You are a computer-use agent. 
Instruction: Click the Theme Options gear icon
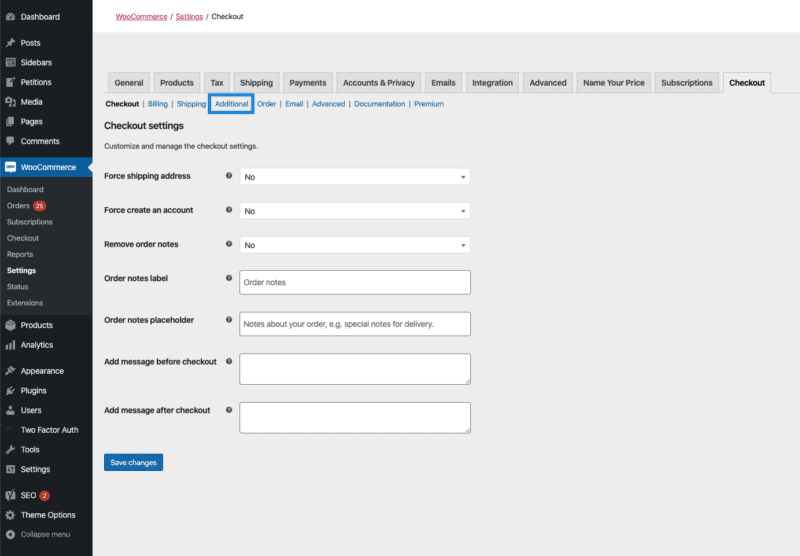click(x=10, y=515)
